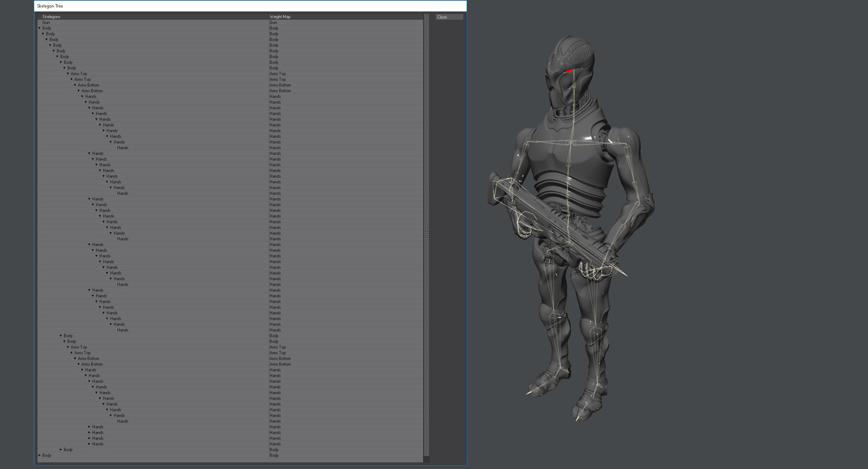This screenshot has width=868, height=469.
Task: Click the Weight Map column header
Action: tap(279, 16)
